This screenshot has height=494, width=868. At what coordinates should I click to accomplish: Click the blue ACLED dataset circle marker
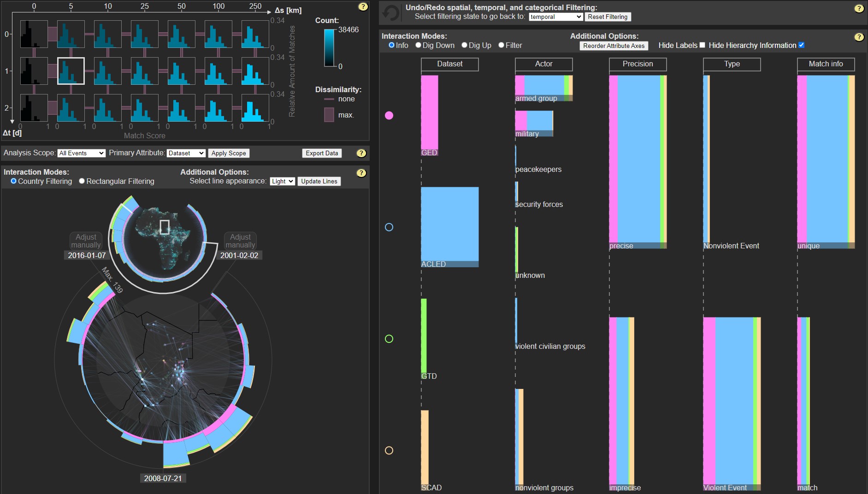point(389,227)
